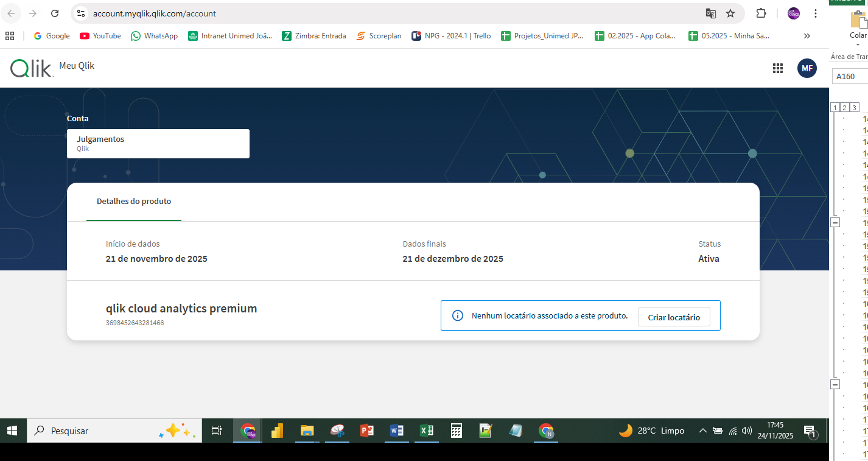Click the Qlik logo
This screenshot has width=868, height=461.
(32, 68)
